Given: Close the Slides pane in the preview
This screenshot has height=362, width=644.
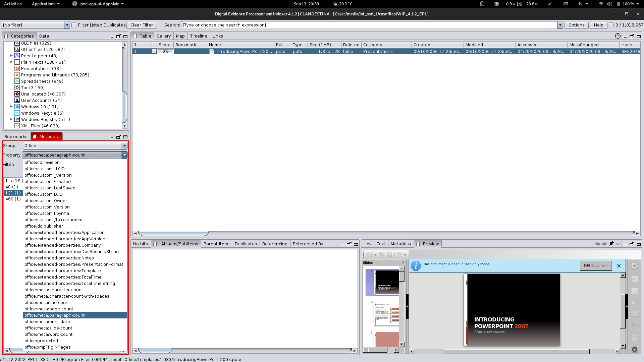Looking at the screenshot, I should tap(403, 262).
